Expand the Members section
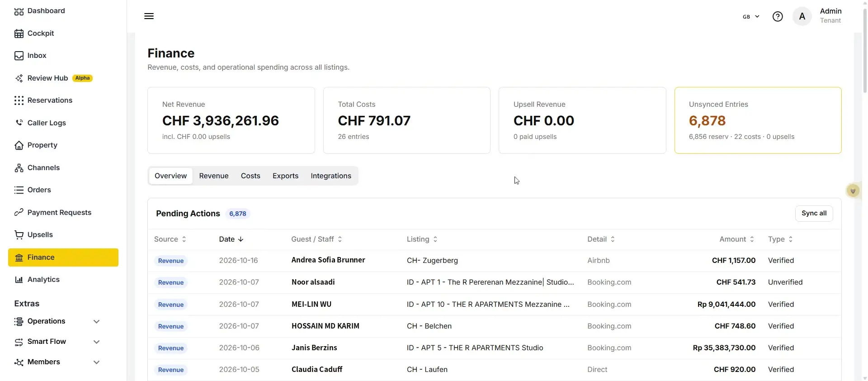The height and width of the screenshot is (381, 868). (x=57, y=362)
